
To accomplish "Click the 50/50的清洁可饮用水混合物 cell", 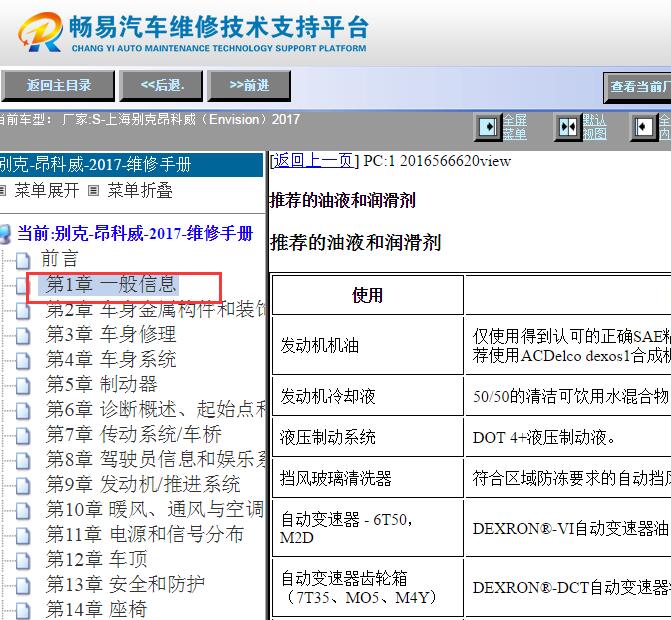I will (568, 396).
